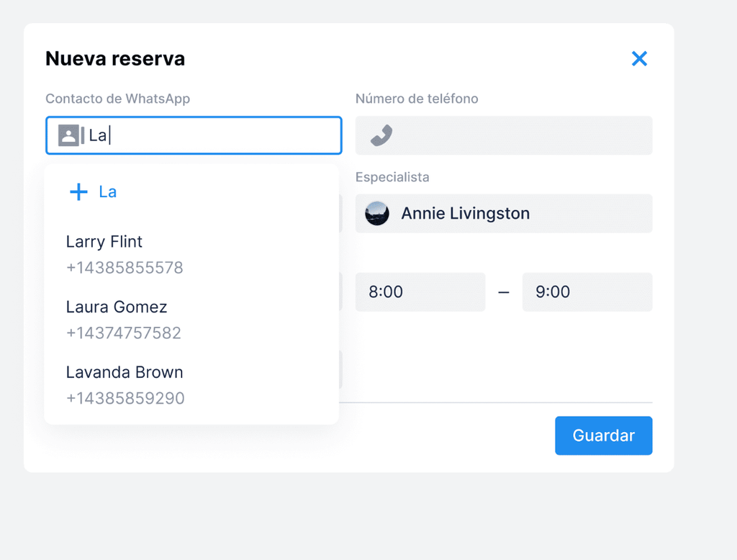Screen dimensions: 737x560
Task: Click phone number +14385859290 in suggestions
Action: tap(125, 398)
